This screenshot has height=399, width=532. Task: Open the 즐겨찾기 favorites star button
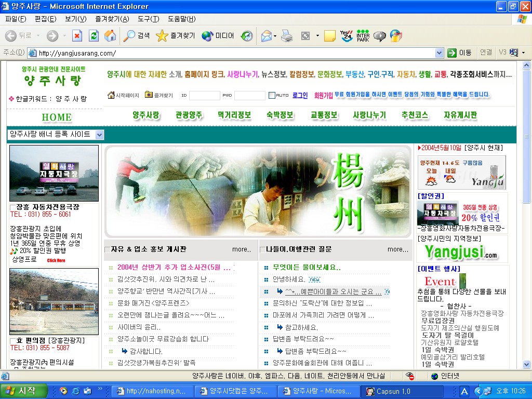[x=176, y=36]
